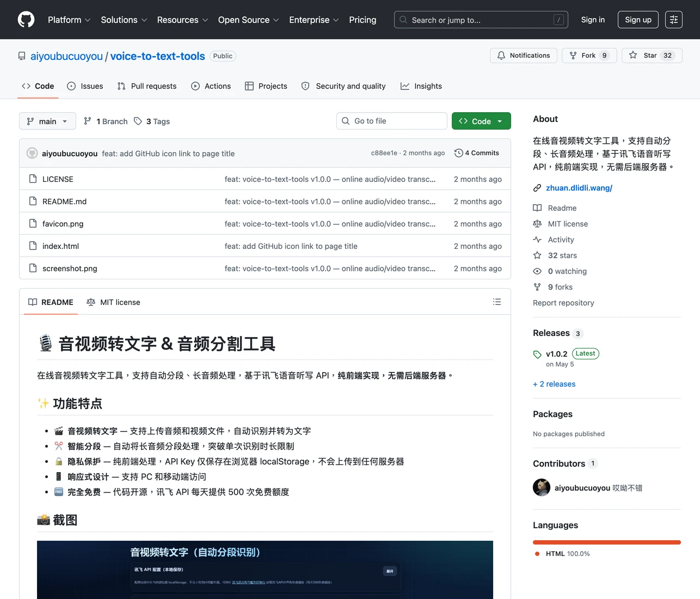Expand the Open Source dropdown menu
Screen dimensions: 700x599
pyautogui.click(x=248, y=20)
